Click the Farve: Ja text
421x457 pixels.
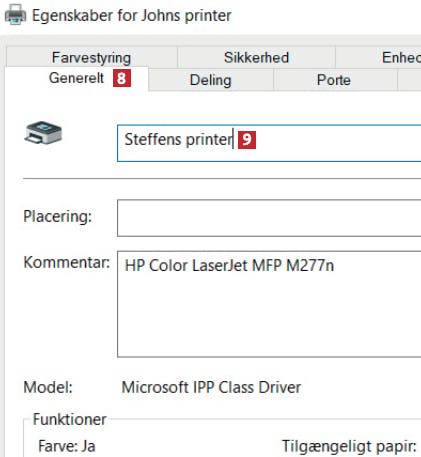coord(67,446)
